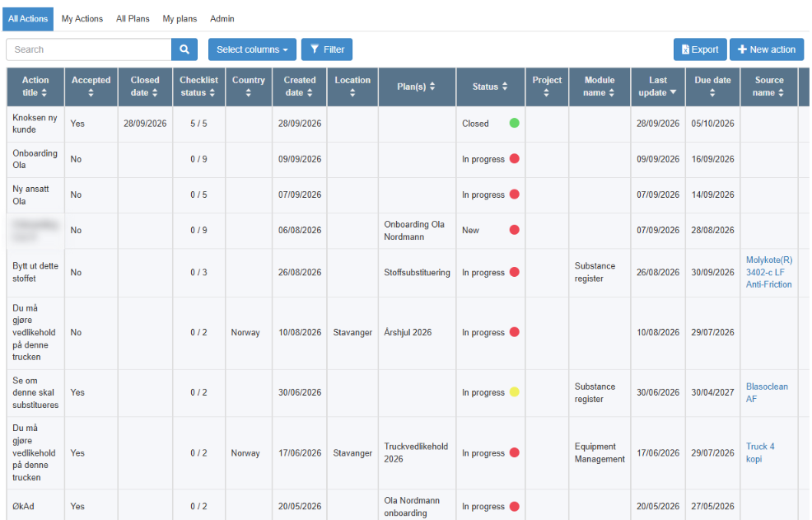Viewport: 812px width, 520px height.
Task: Click the 5 / 5 checklist status cell
Action: [198, 124]
